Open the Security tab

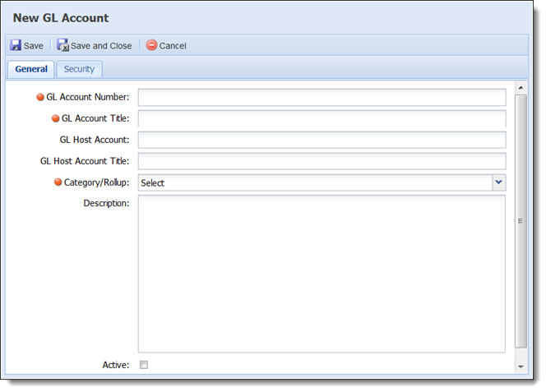79,69
